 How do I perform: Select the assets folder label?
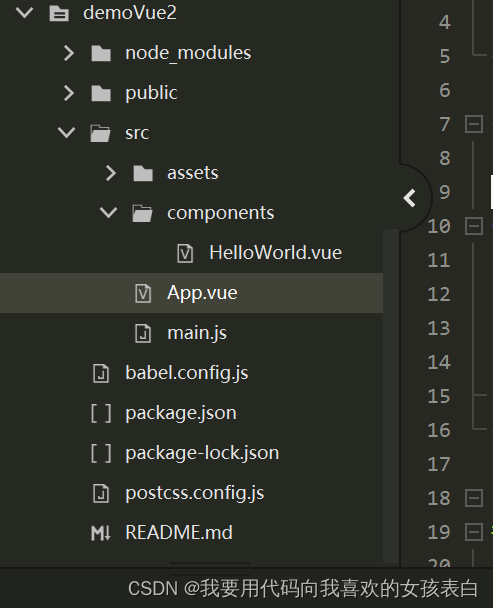tap(193, 173)
